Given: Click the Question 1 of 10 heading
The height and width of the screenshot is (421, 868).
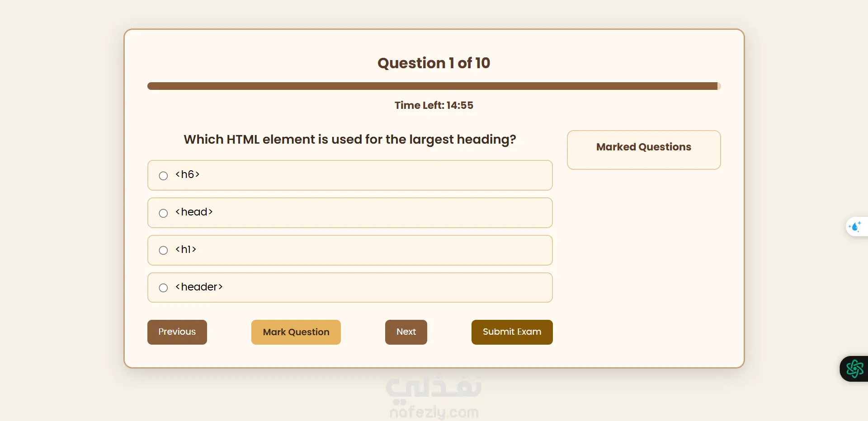Looking at the screenshot, I should point(434,63).
